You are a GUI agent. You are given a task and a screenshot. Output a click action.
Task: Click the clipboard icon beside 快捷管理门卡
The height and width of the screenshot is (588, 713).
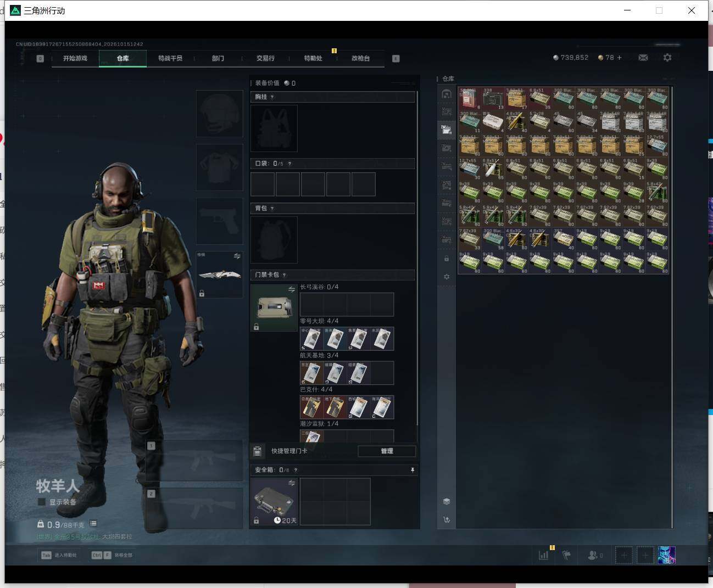pyautogui.click(x=257, y=451)
